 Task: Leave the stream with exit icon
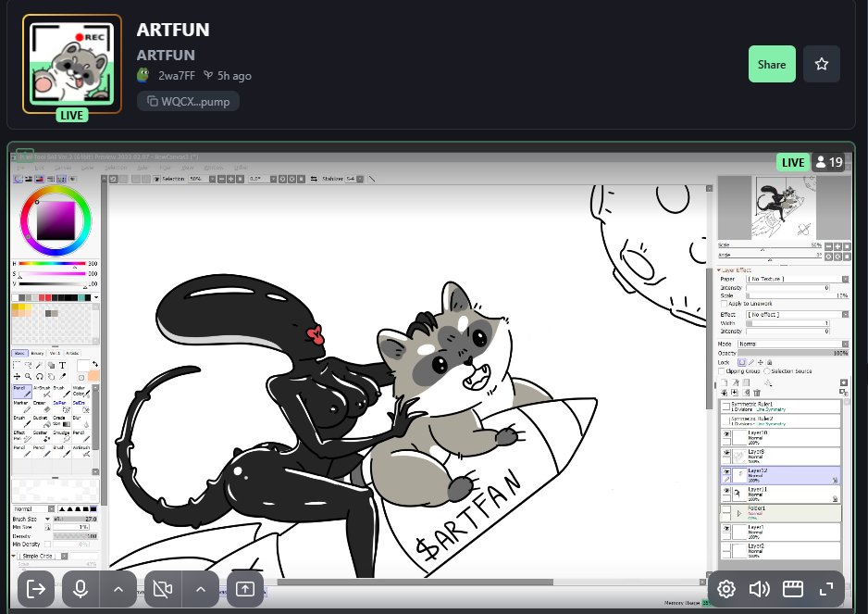click(x=36, y=589)
